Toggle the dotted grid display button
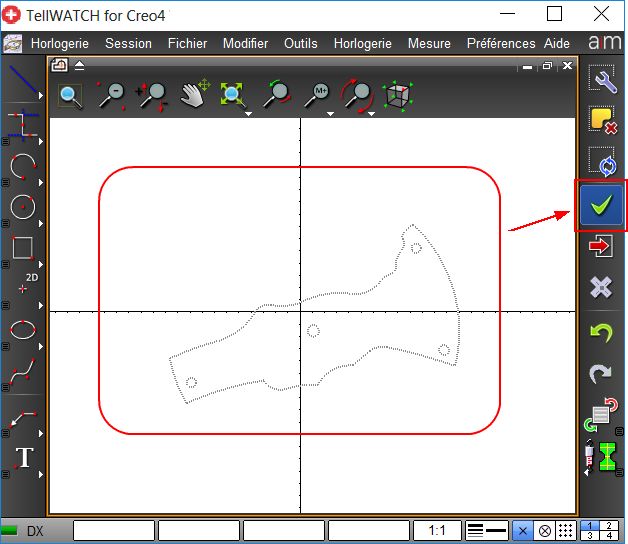Viewport: 628px width, 544px height. point(565,531)
